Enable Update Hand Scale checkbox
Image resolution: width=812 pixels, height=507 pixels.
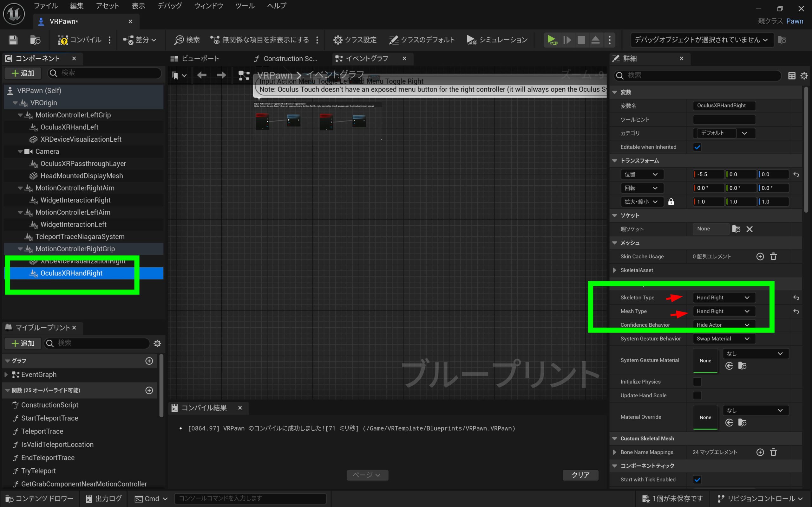pyautogui.click(x=697, y=395)
